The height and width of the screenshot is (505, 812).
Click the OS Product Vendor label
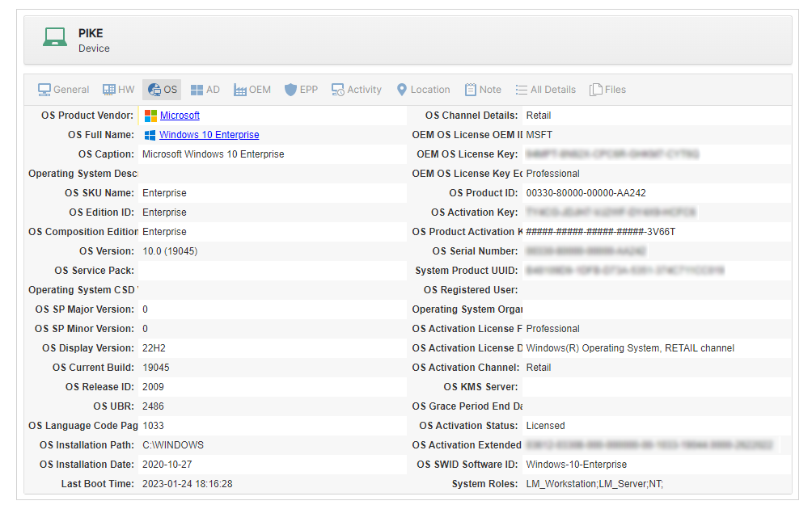(x=87, y=116)
